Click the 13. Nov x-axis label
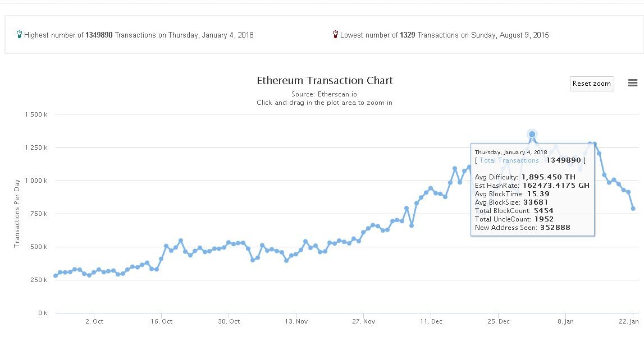Viewport: 644px width, 337px height. 296,322
